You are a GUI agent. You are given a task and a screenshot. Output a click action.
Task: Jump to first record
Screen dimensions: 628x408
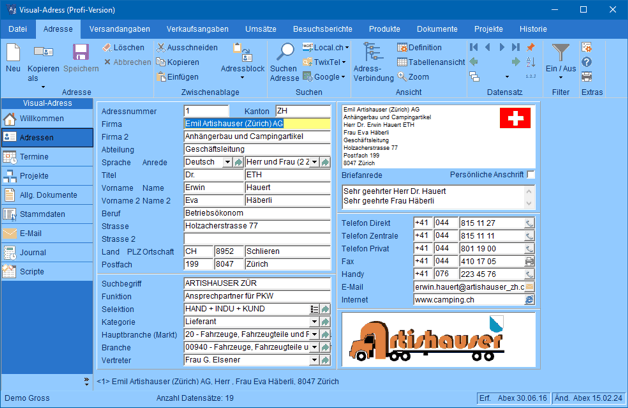[474, 47]
